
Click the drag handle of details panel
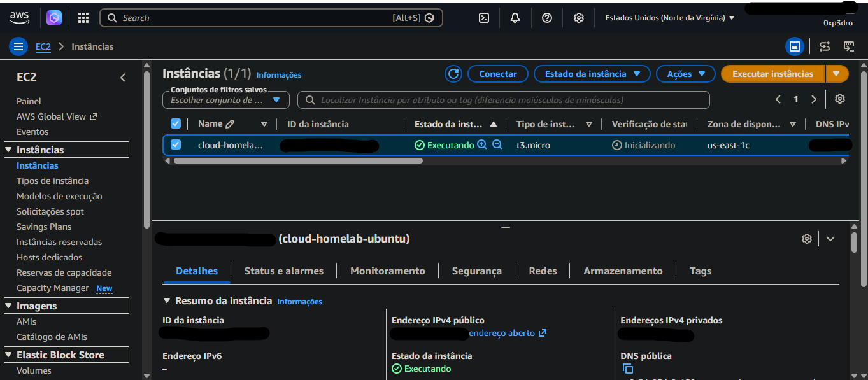point(506,227)
